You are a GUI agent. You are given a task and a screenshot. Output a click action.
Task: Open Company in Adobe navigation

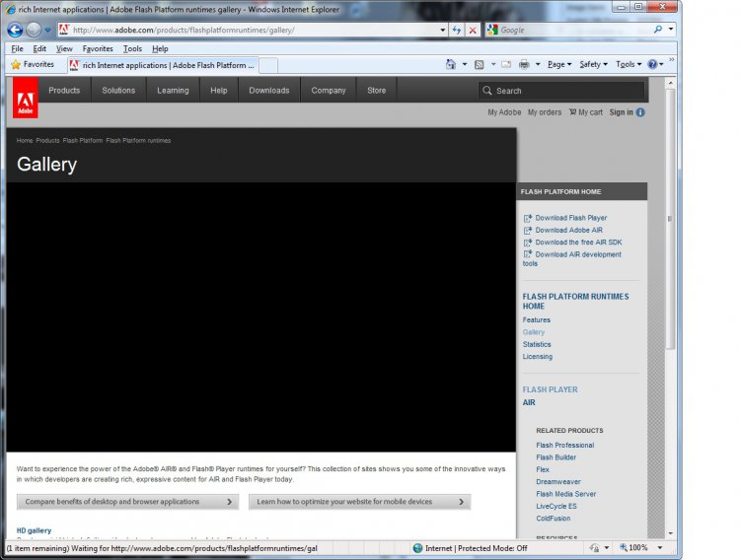pyautogui.click(x=329, y=90)
